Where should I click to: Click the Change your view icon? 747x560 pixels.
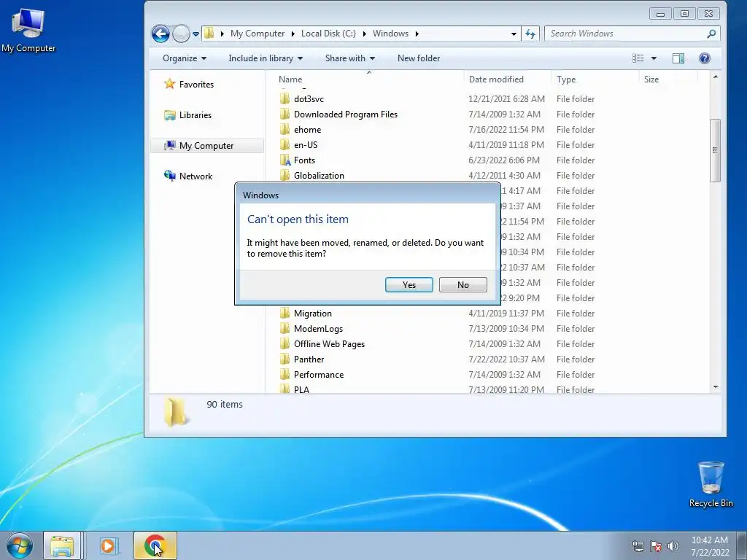pyautogui.click(x=638, y=58)
